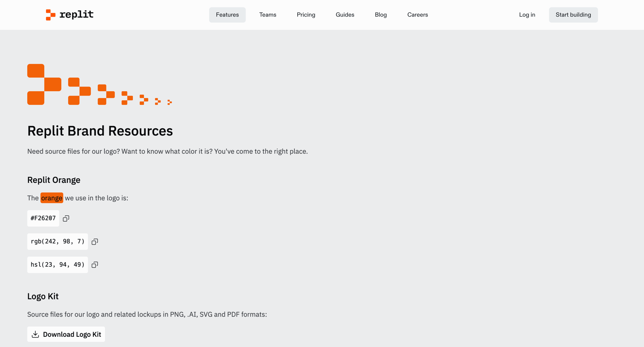The height and width of the screenshot is (347, 644).
Task: Visit the Blog
Action: 381,15
